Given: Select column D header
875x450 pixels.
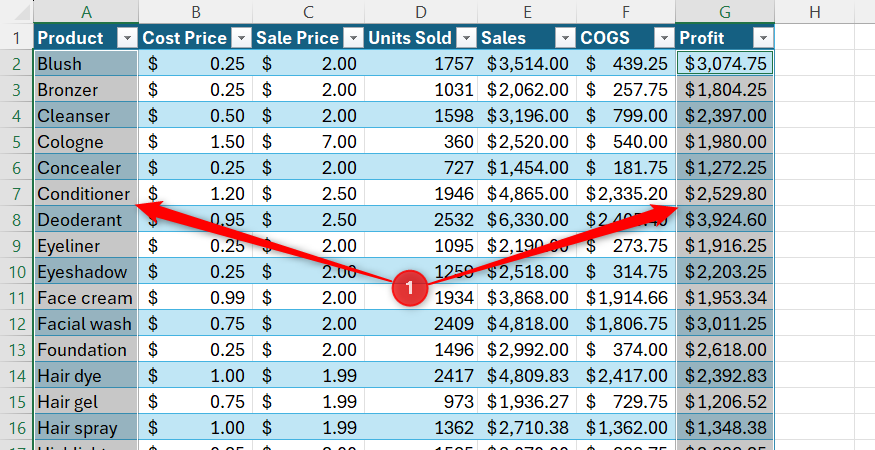Looking at the screenshot, I should [421, 12].
